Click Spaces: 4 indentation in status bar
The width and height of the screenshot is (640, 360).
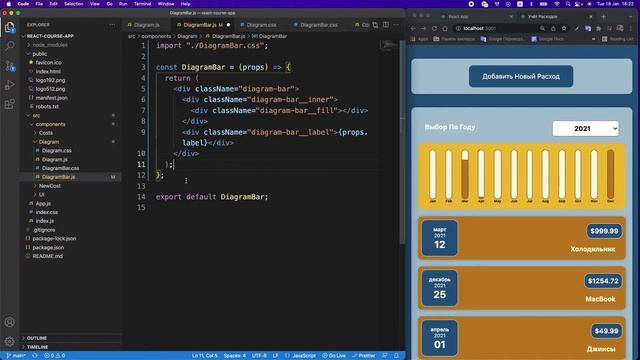[x=235, y=356]
